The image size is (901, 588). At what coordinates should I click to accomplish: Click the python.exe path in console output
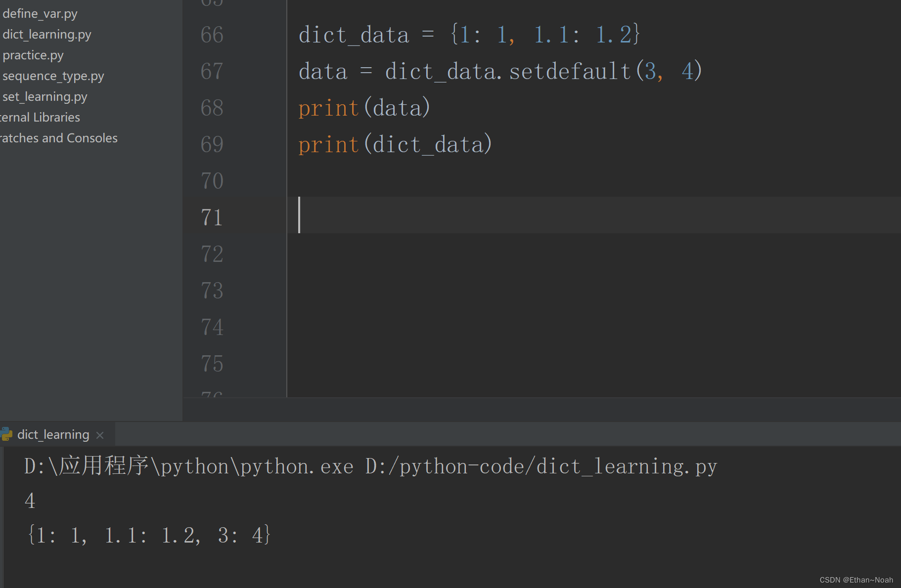click(188, 465)
